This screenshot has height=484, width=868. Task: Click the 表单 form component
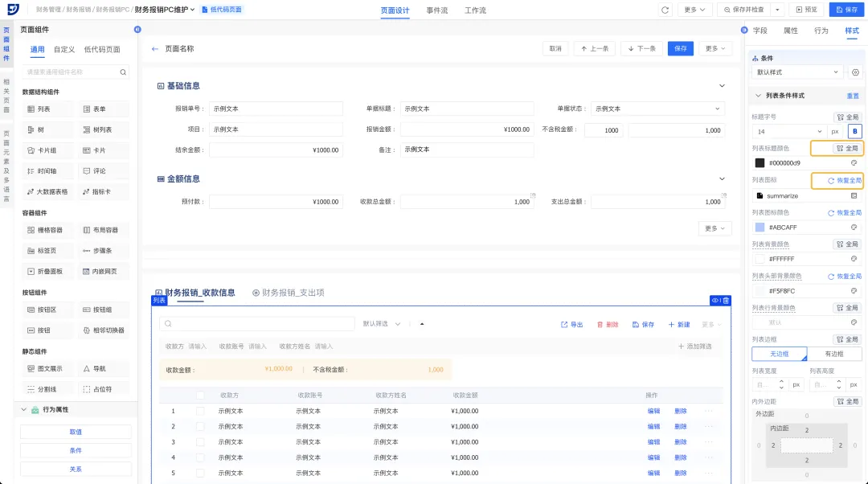[104, 109]
